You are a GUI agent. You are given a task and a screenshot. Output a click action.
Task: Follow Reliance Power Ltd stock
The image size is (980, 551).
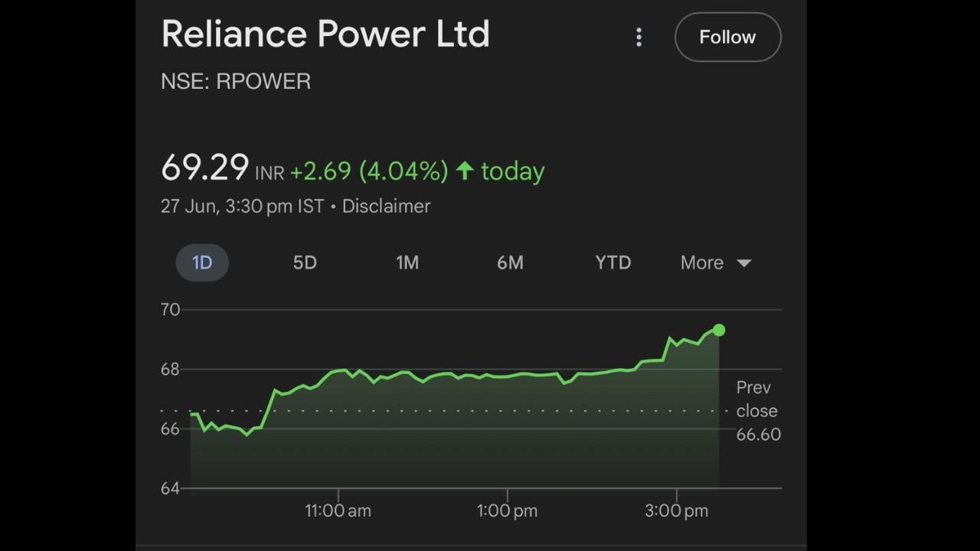pos(727,37)
